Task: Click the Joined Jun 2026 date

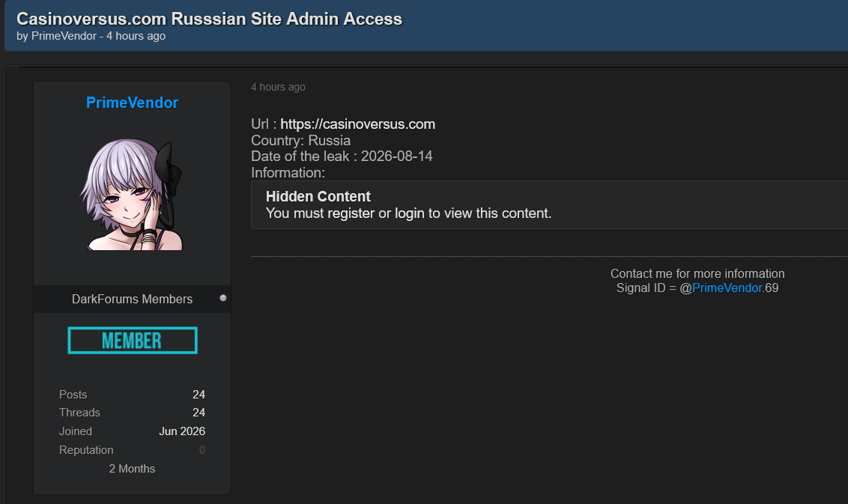Action: [x=182, y=431]
